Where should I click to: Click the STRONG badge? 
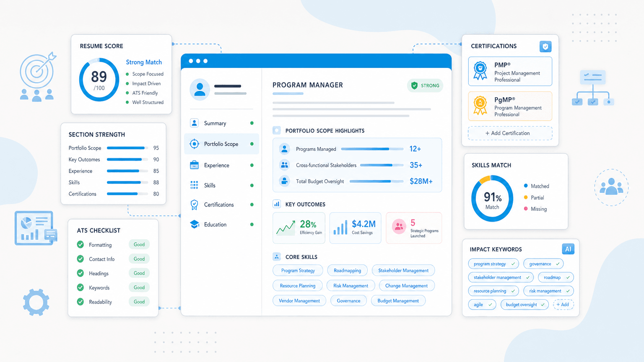(x=425, y=85)
